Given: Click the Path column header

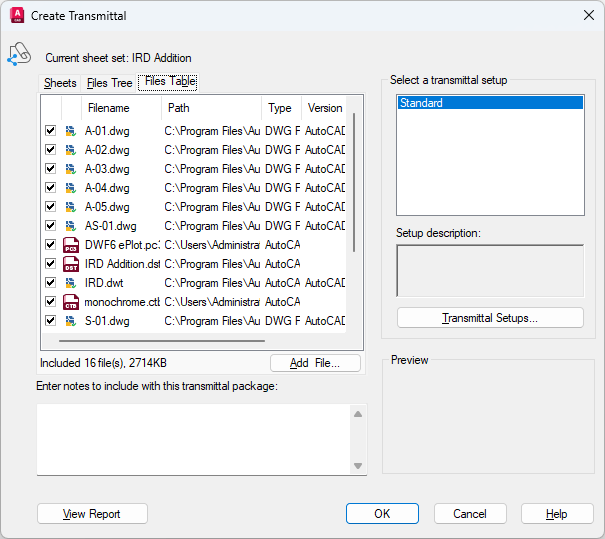Looking at the screenshot, I should (210, 108).
